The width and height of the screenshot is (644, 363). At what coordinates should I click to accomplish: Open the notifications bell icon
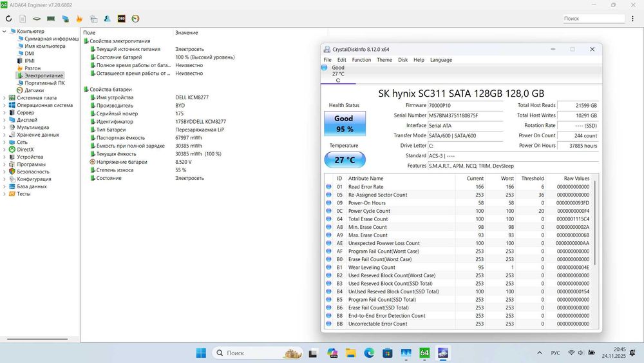click(x=632, y=353)
